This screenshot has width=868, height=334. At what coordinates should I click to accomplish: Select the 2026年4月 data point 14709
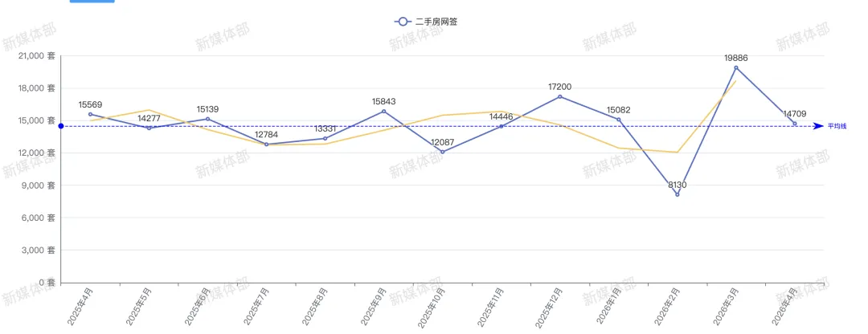[x=794, y=124]
